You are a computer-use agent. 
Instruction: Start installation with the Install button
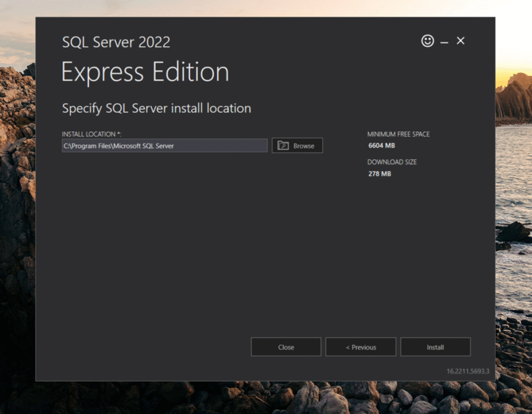(435, 347)
